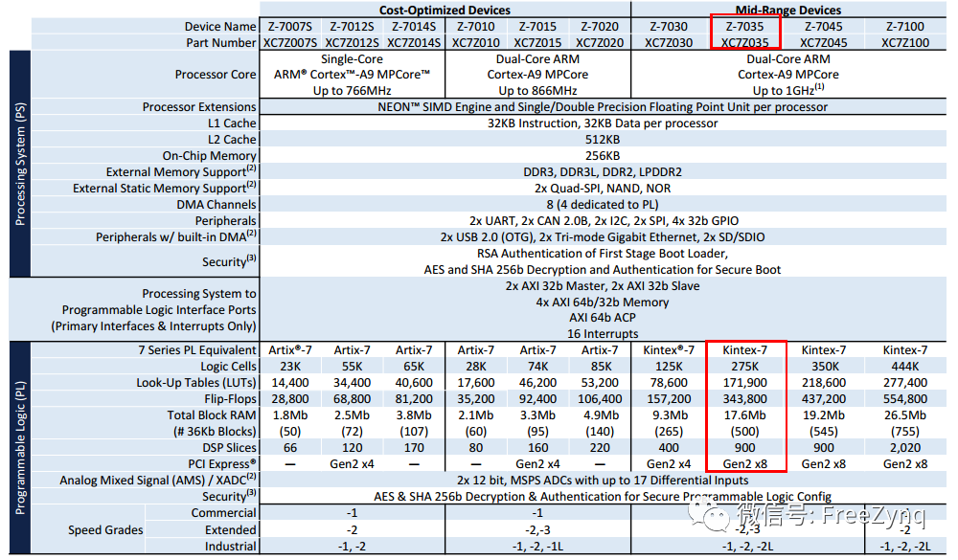Click the Industrial speed grade label
The image size is (958, 560).
(x=230, y=546)
